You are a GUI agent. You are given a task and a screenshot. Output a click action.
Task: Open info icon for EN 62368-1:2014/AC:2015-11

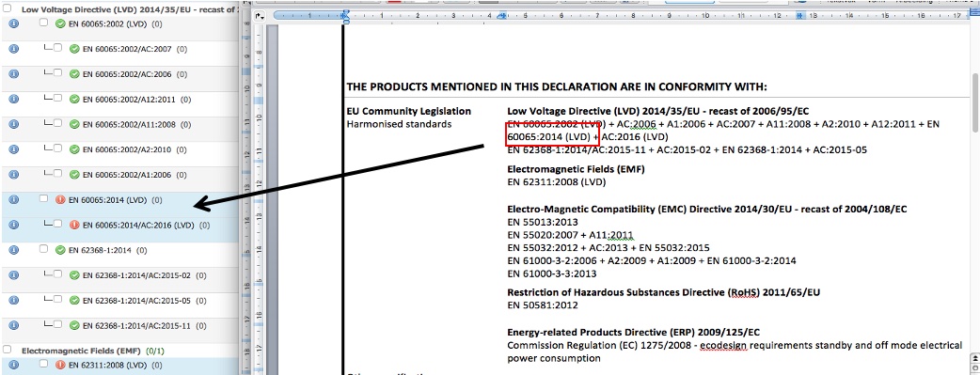[14, 325]
